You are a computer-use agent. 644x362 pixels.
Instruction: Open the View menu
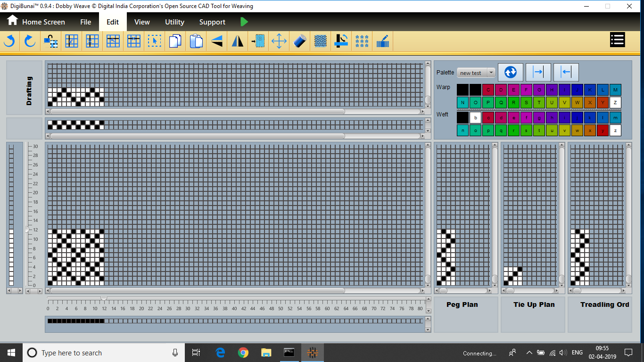tap(142, 22)
